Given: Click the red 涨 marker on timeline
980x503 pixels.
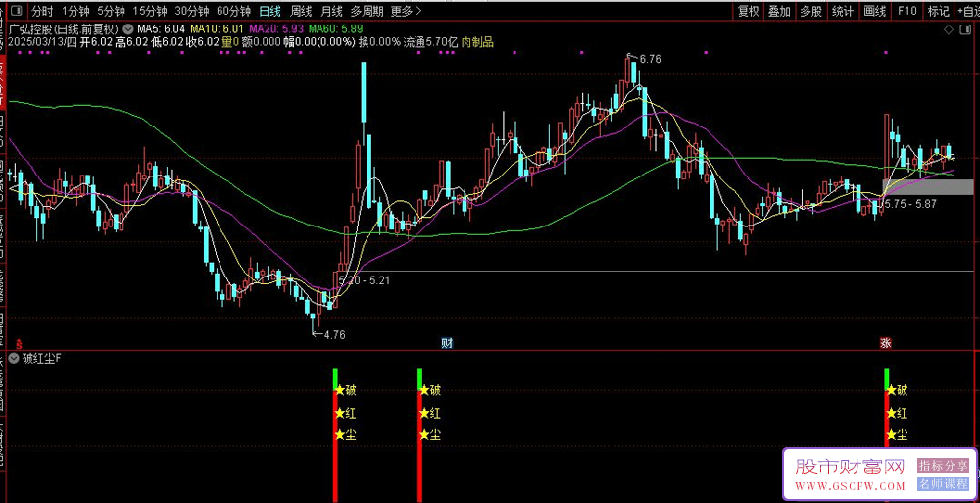Looking at the screenshot, I should point(886,343).
